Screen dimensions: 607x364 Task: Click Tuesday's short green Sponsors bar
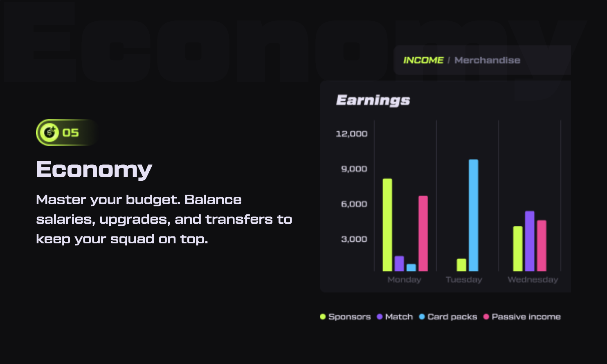(x=461, y=265)
